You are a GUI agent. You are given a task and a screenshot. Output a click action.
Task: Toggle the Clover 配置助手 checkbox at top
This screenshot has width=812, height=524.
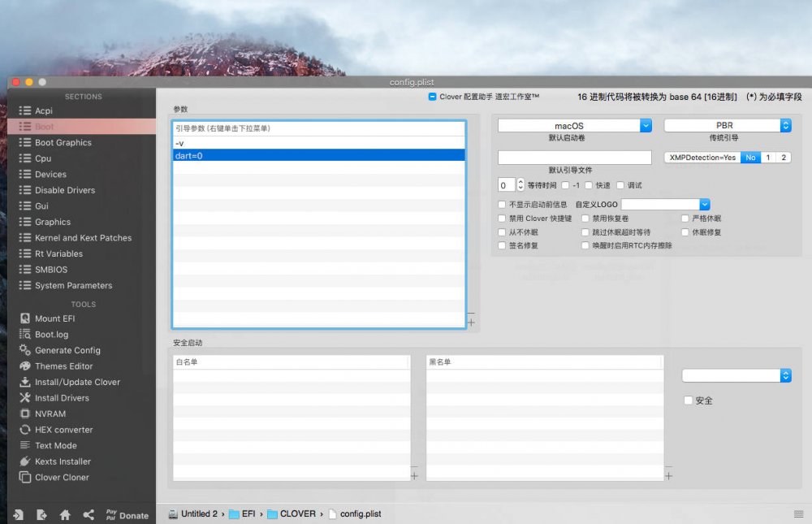[x=433, y=97]
